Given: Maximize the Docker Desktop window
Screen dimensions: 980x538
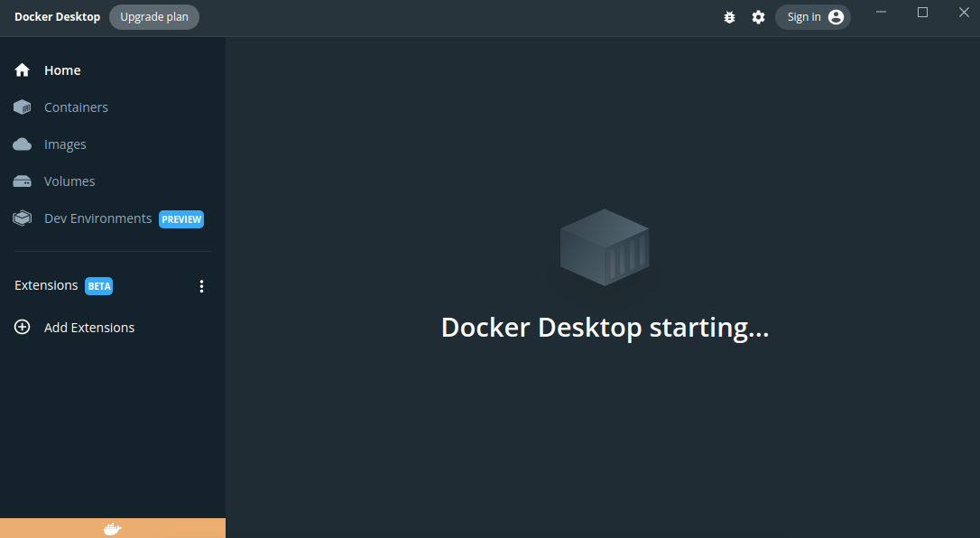Looking at the screenshot, I should click(x=922, y=13).
